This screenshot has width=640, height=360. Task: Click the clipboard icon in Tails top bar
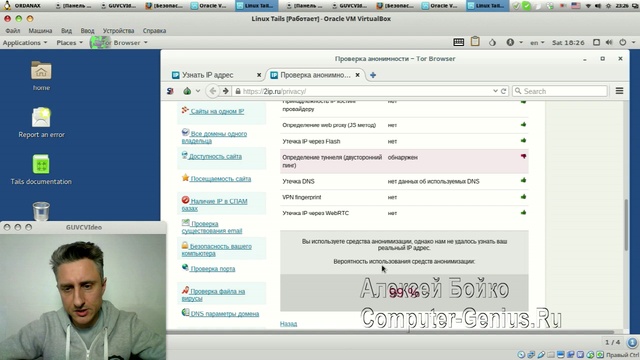[475, 42]
